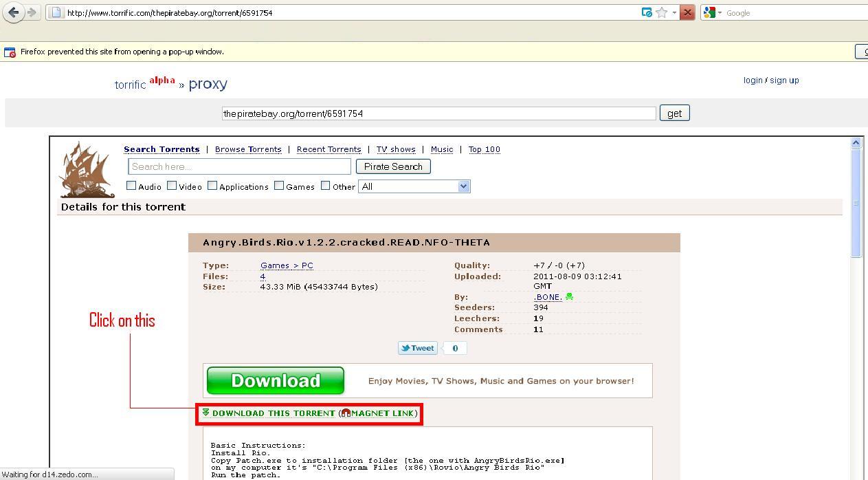Click the big green Download button
Viewport: 868px width, 480px height.
pos(276,381)
